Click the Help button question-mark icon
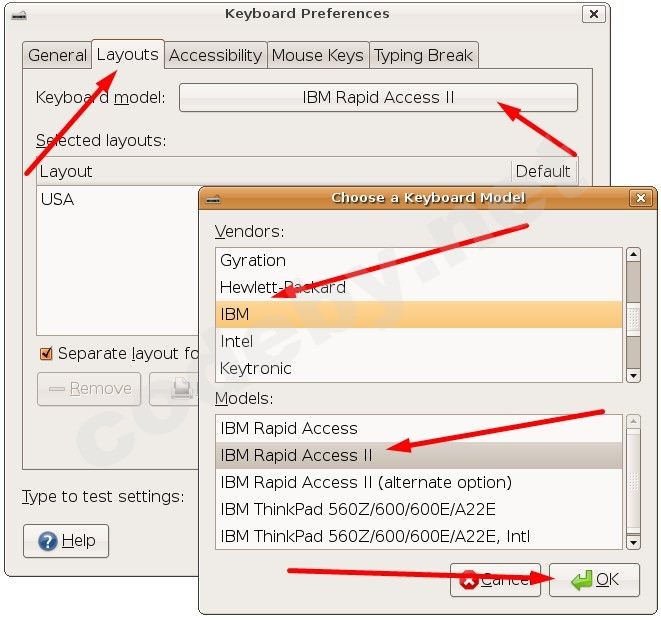 click(x=47, y=541)
